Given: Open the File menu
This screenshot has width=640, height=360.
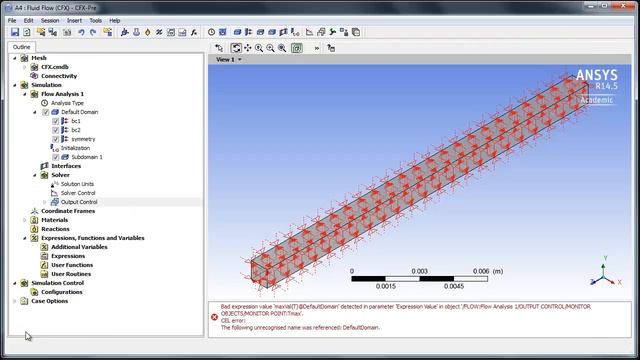Looking at the screenshot, I should (12, 20).
